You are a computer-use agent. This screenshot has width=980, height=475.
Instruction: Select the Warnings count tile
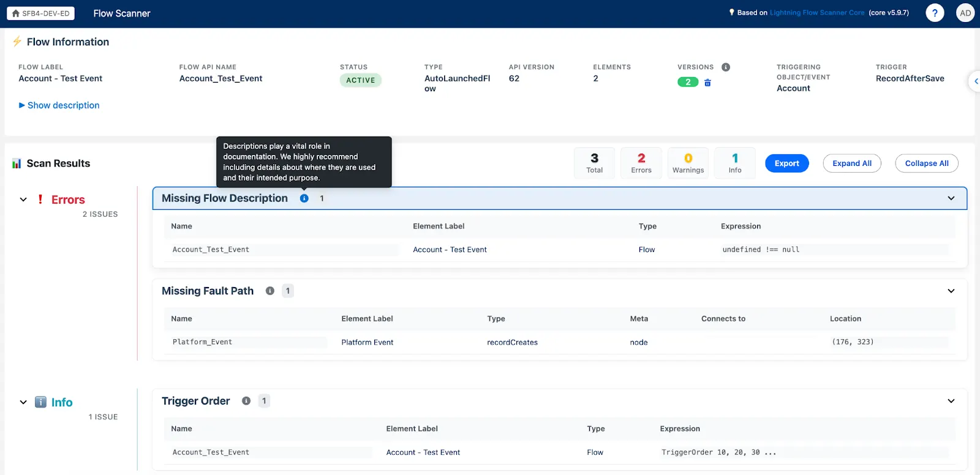coord(688,163)
